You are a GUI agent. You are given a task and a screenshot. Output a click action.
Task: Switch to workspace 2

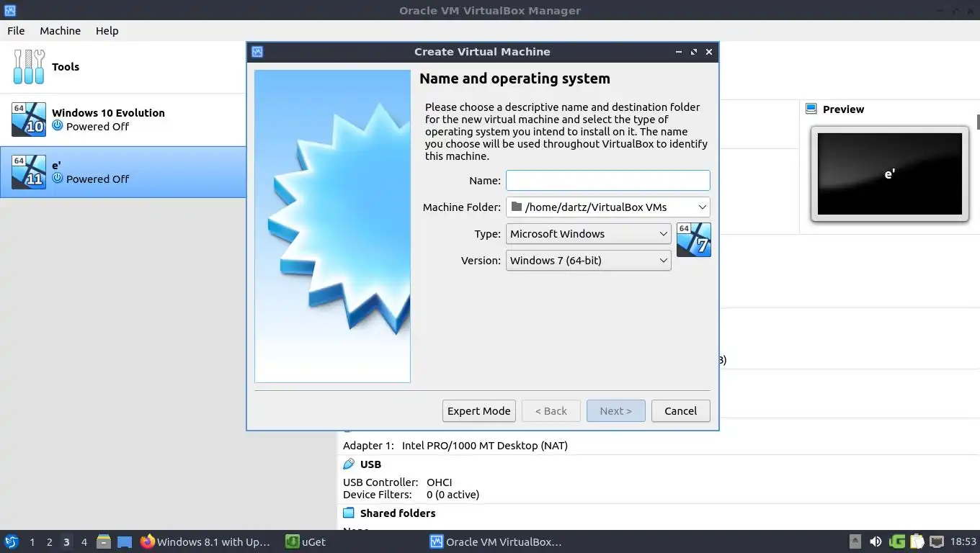point(49,542)
